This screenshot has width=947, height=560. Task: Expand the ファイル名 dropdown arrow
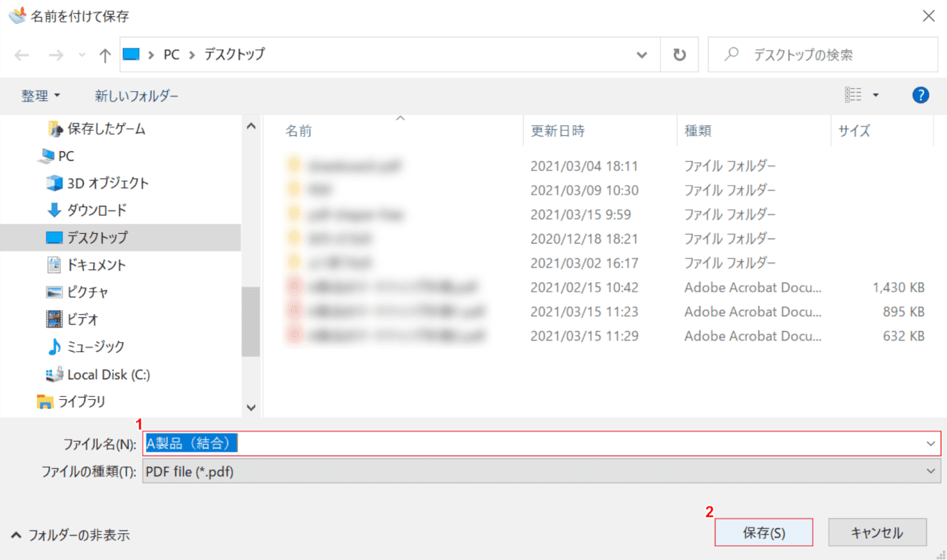(x=931, y=443)
